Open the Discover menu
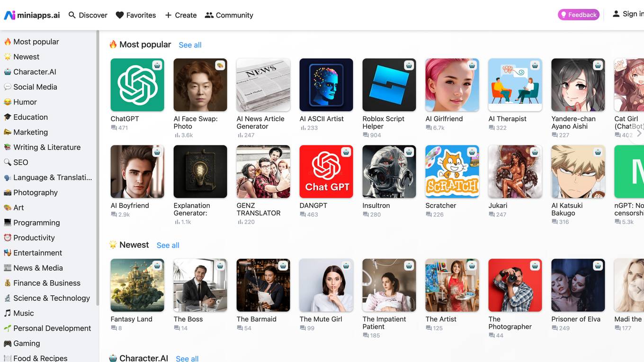The height and width of the screenshot is (362, 644). pyautogui.click(x=88, y=15)
